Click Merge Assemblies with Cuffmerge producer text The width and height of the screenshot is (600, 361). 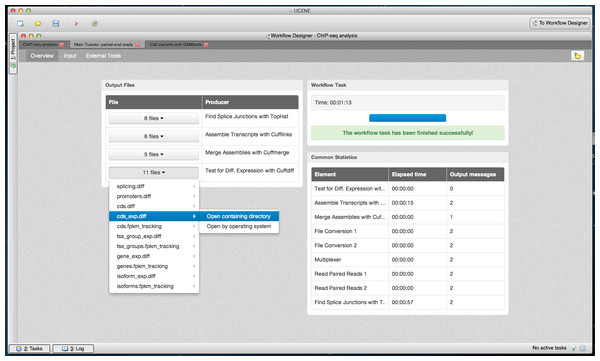point(247,152)
